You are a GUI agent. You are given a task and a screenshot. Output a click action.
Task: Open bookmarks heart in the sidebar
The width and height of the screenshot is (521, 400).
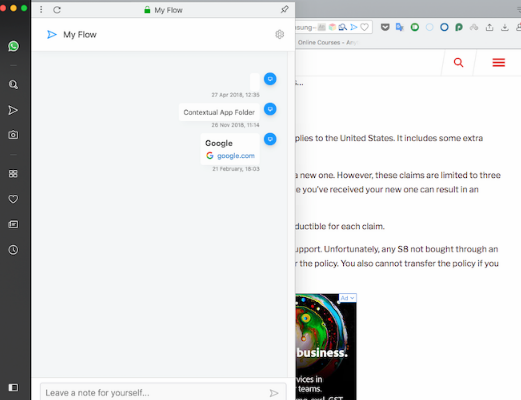pyautogui.click(x=13, y=199)
